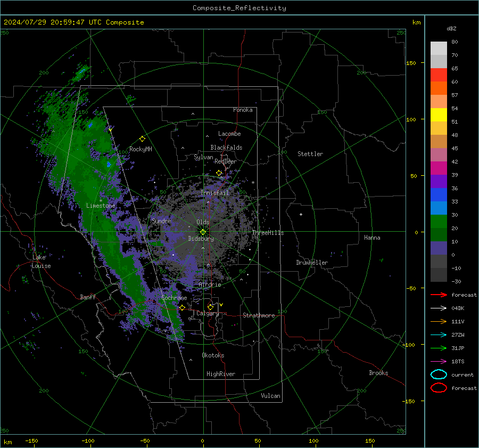Select the 80 dBZ light grey color swatch
The image size is (479, 448).
(x=439, y=48)
